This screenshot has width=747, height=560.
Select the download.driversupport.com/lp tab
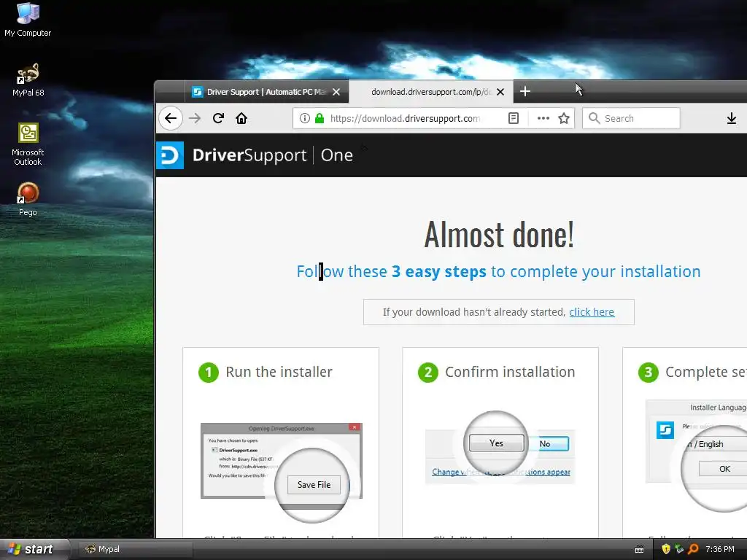[430, 92]
